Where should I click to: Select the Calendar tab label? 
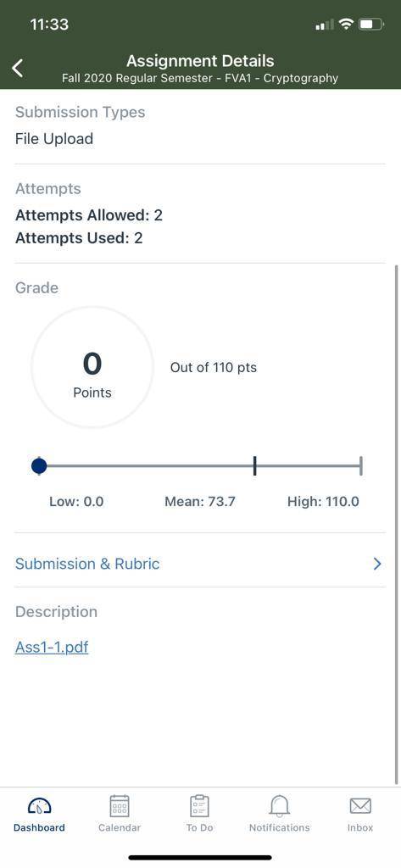pos(119,827)
